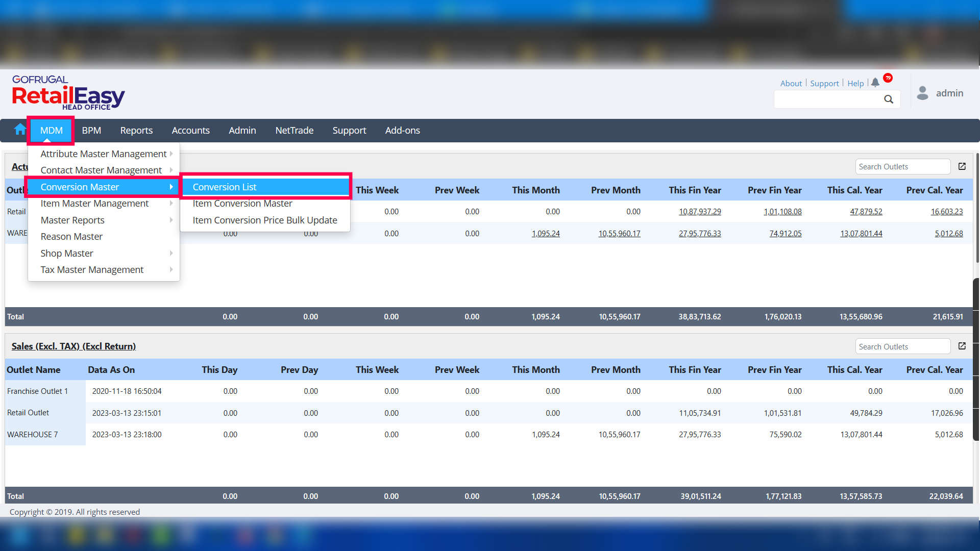980x551 pixels.
Task: Choose Item Conversion Price Bulk Update
Action: tap(265, 220)
